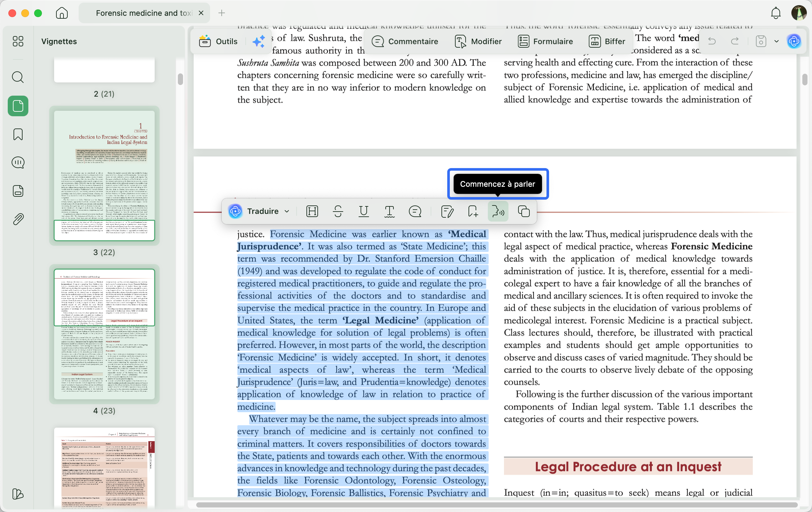Click the layers icon at sidebar bottom
The width and height of the screenshot is (812, 512).
click(x=18, y=494)
